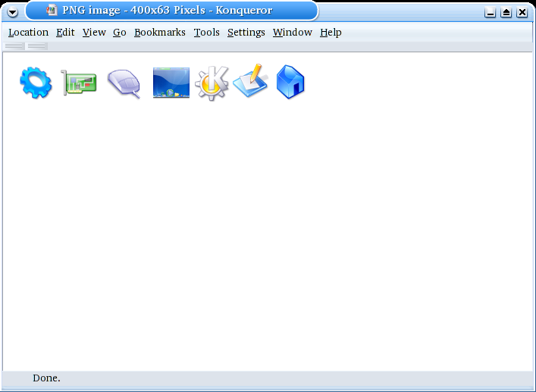
Task: Click the second collapsed toolbar handle
Action: point(36,45)
